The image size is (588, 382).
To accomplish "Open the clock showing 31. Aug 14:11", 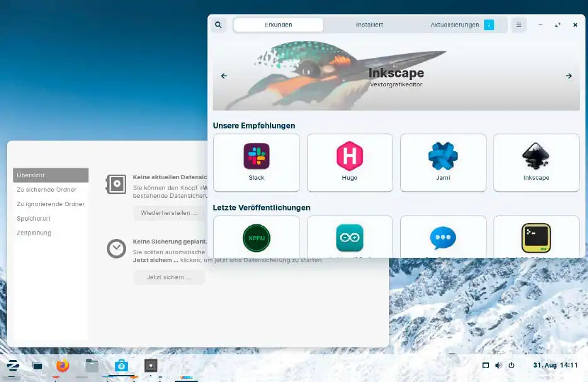I will [x=555, y=365].
